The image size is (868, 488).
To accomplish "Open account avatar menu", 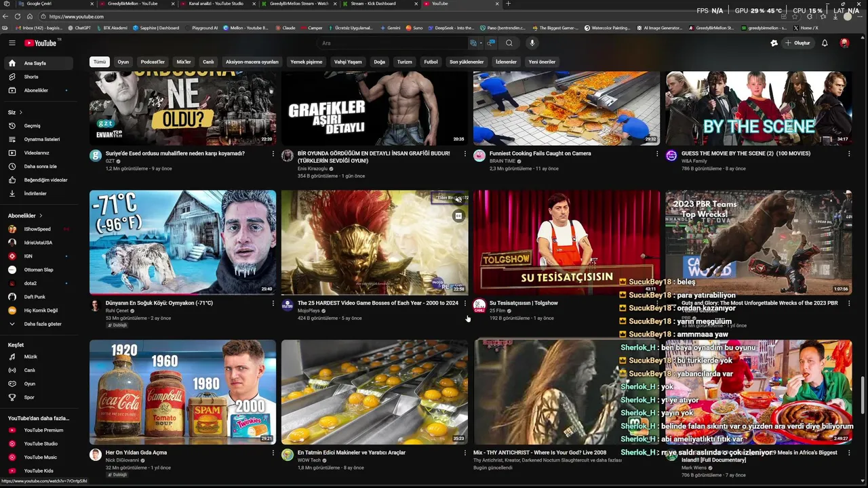I will (x=844, y=43).
